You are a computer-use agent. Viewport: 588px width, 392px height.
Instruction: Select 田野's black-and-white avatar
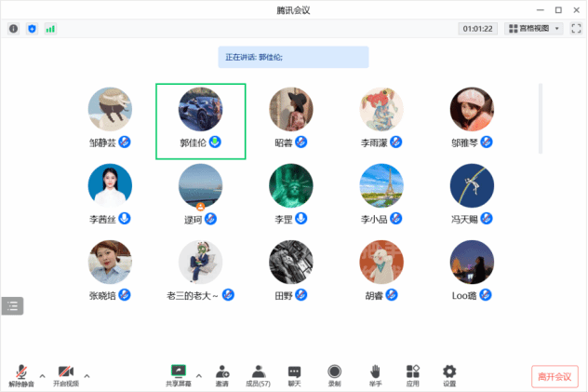coord(291,262)
